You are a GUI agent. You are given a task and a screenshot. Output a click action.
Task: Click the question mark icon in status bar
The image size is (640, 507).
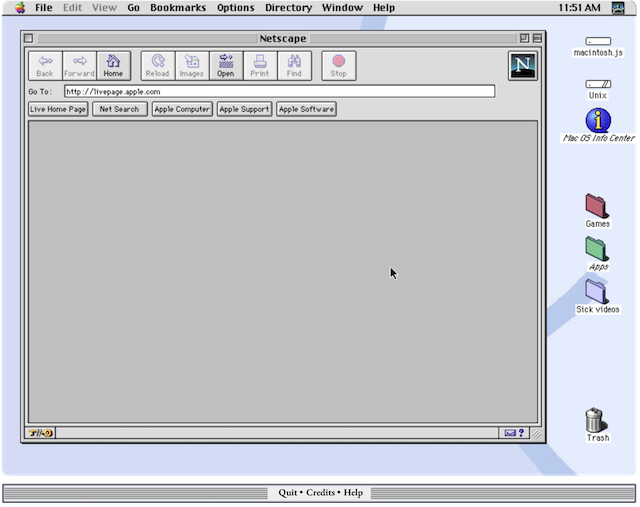pos(521,433)
